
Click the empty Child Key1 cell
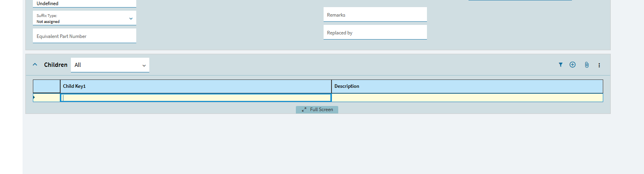click(x=196, y=98)
